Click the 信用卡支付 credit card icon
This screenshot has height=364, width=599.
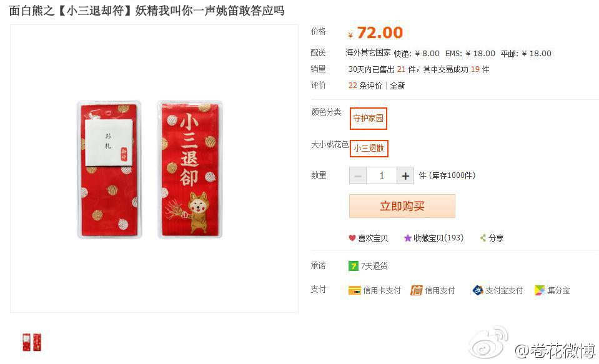click(355, 291)
